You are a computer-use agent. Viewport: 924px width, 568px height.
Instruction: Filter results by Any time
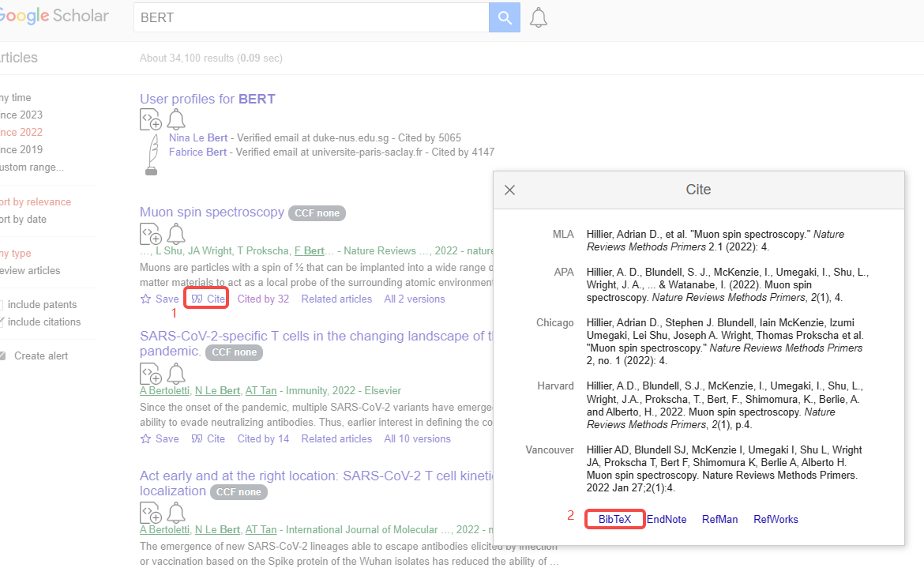point(16,98)
